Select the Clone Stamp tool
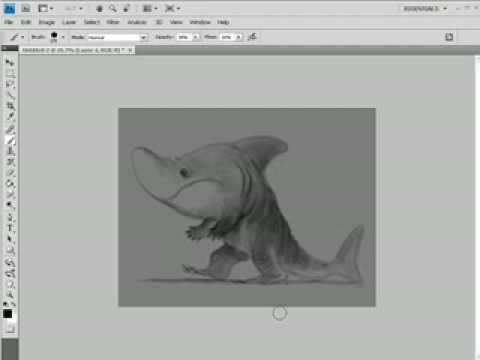The height and width of the screenshot is (360, 480). click(x=10, y=151)
